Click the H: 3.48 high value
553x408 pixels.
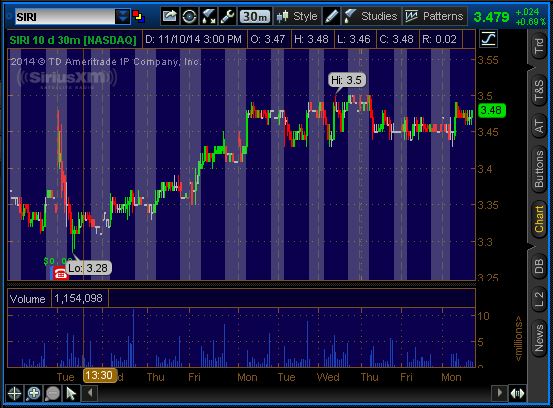[311, 39]
